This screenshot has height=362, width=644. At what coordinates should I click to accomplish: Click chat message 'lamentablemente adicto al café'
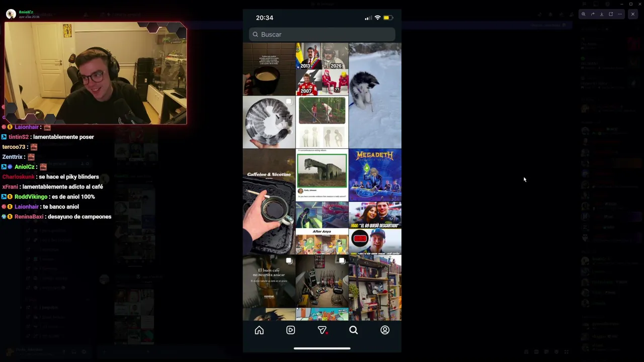point(62,187)
